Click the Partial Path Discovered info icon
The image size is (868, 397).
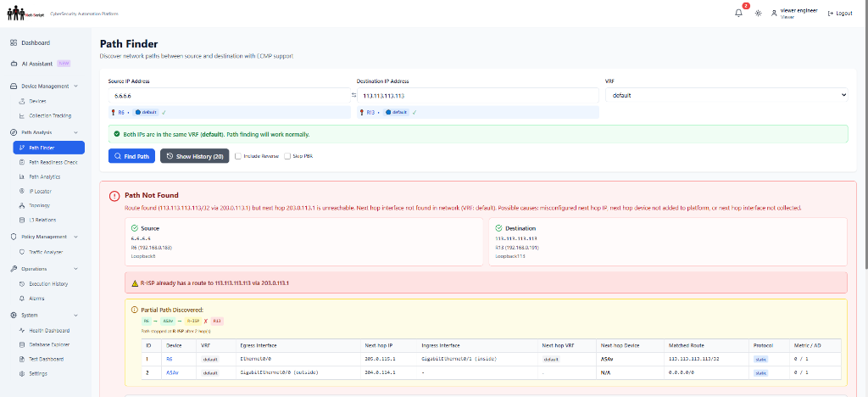pyautogui.click(x=134, y=310)
